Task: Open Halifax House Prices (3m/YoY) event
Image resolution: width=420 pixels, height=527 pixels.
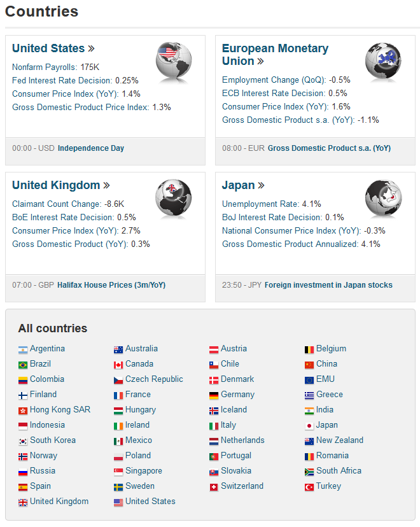Action: tap(111, 285)
